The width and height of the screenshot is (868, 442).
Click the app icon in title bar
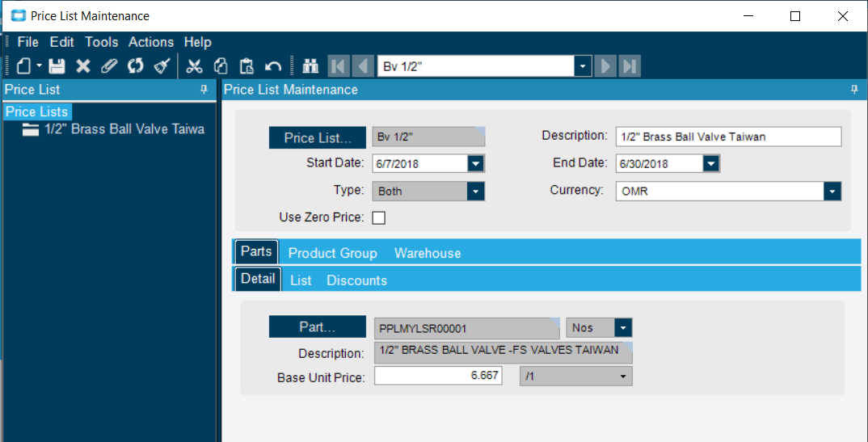pos(19,16)
